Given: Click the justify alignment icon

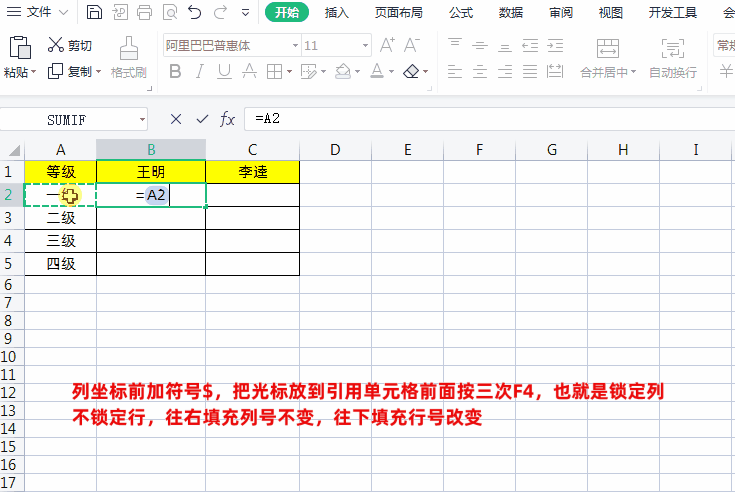Looking at the screenshot, I should (x=530, y=72).
